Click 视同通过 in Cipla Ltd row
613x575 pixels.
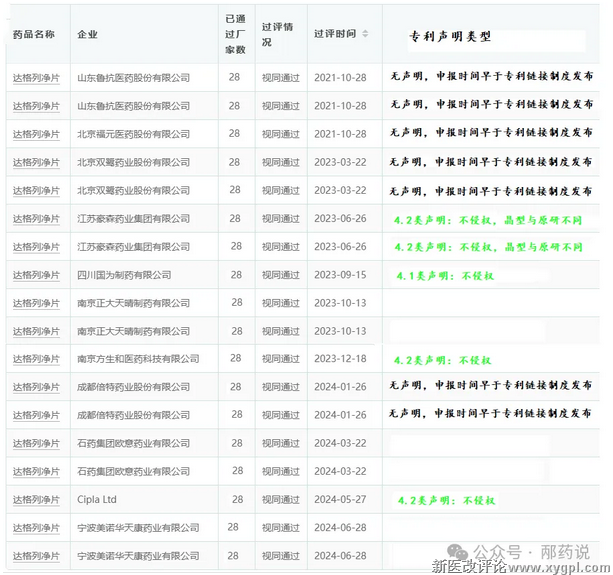[281, 500]
